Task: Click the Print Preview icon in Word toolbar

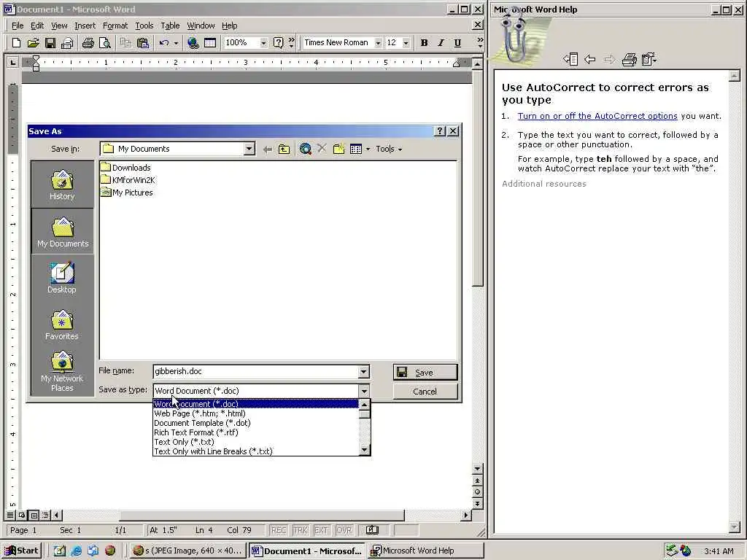Action: [105, 43]
